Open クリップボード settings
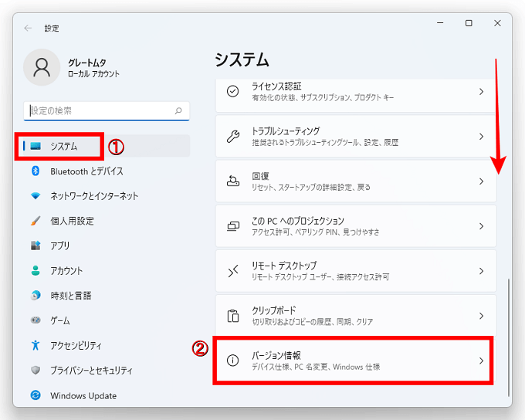This screenshot has width=525, height=420. click(x=356, y=316)
